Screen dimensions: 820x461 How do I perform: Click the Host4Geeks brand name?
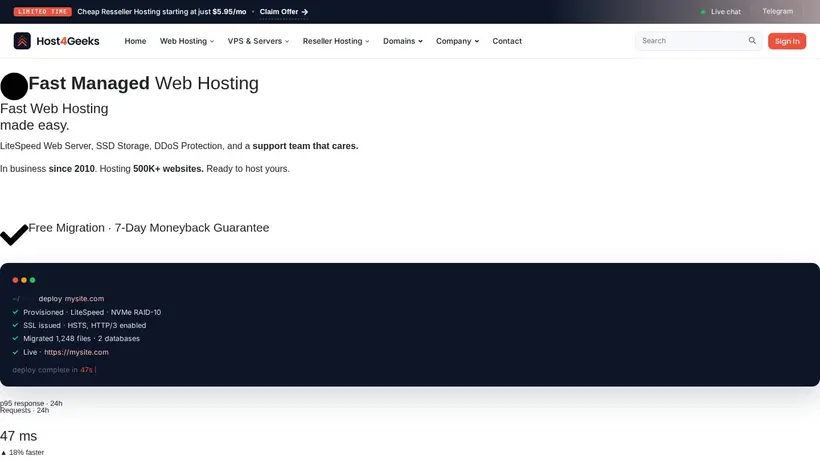(x=67, y=41)
